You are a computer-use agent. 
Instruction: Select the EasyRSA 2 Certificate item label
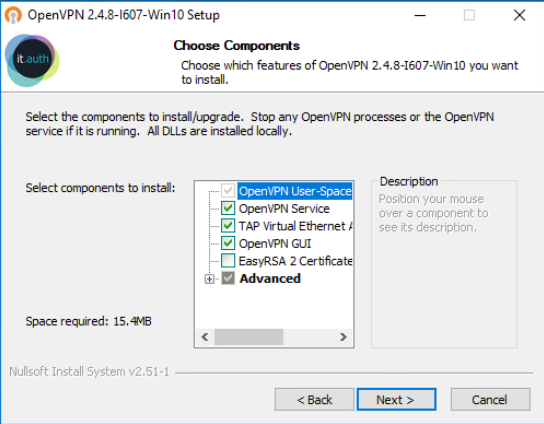tap(296, 261)
